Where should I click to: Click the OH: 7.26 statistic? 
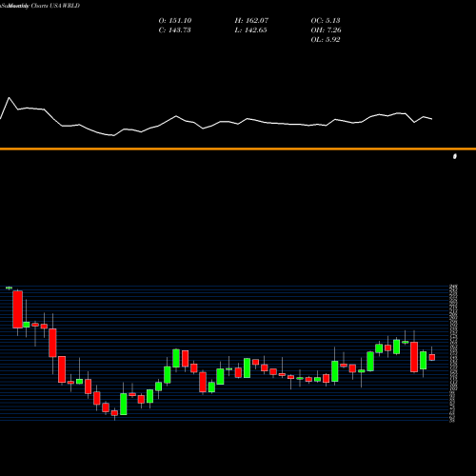tap(326, 30)
